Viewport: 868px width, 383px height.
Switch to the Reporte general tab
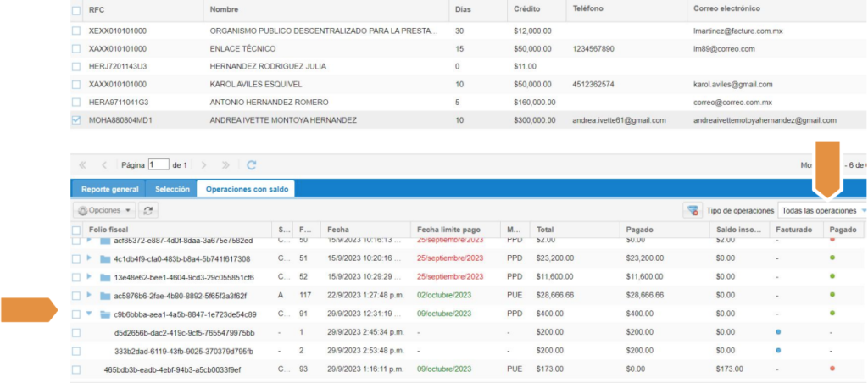tap(108, 189)
